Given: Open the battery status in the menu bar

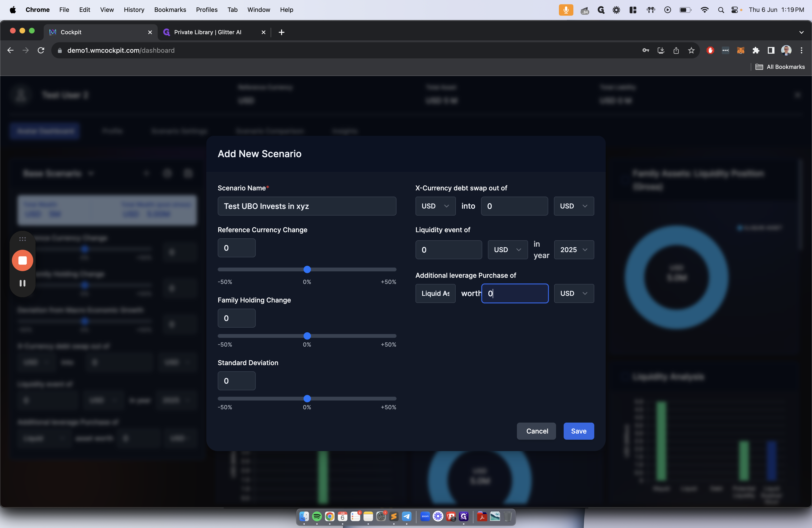Looking at the screenshot, I should click(x=685, y=10).
